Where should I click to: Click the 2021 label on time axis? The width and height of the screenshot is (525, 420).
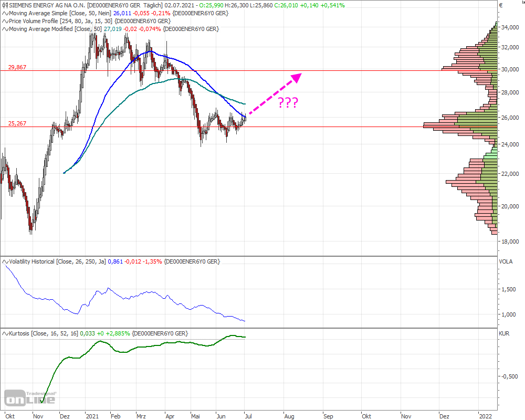[x=92, y=416]
